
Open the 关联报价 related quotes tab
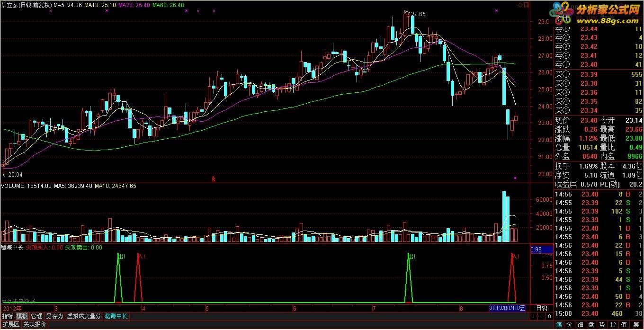tap(35, 324)
